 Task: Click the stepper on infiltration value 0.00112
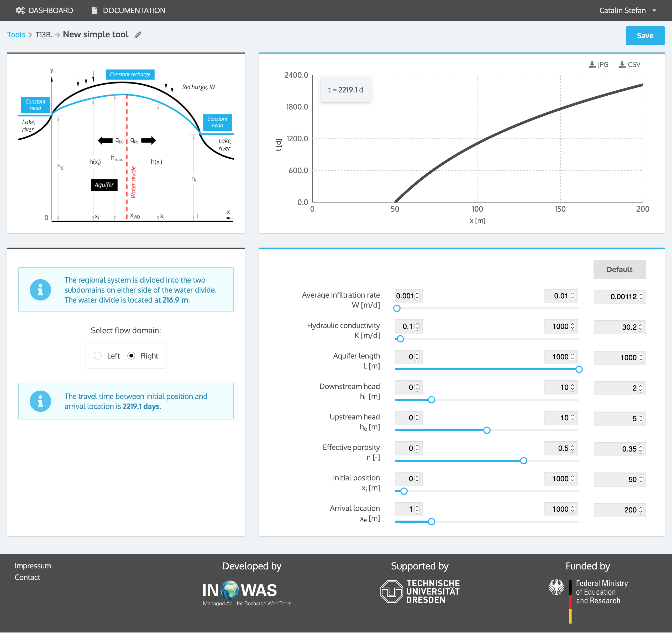click(x=640, y=297)
